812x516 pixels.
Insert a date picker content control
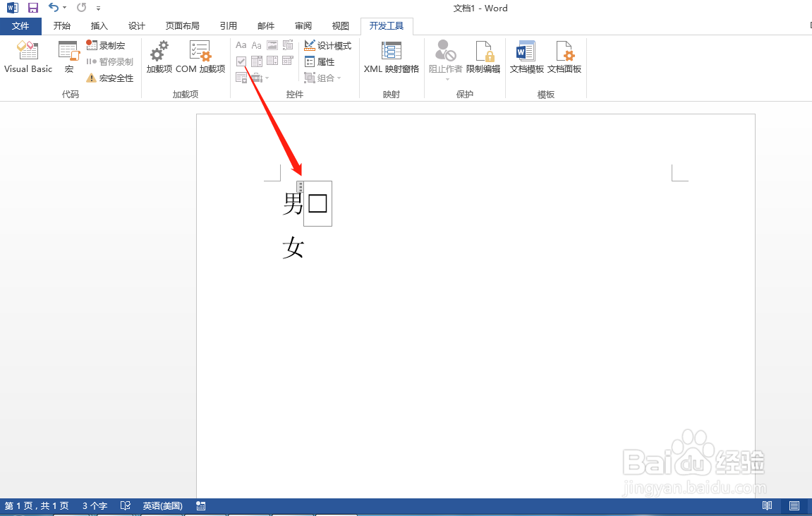288,61
